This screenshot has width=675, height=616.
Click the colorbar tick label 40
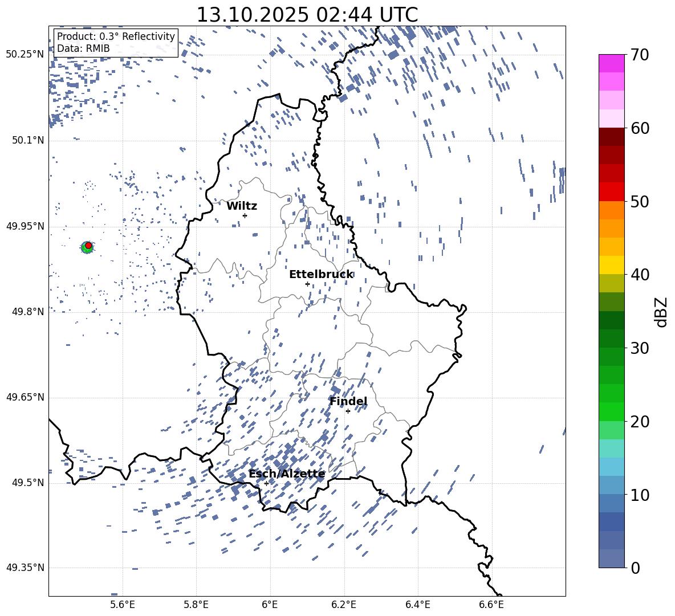click(640, 275)
